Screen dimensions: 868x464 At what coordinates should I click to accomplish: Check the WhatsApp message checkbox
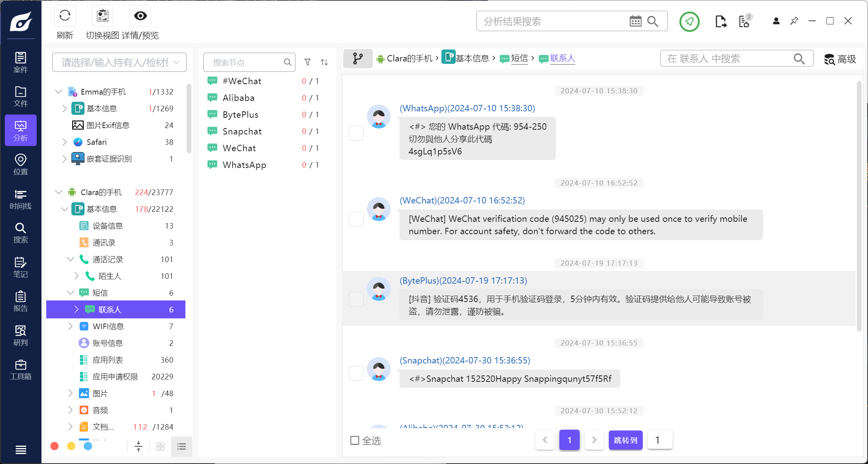tap(356, 133)
